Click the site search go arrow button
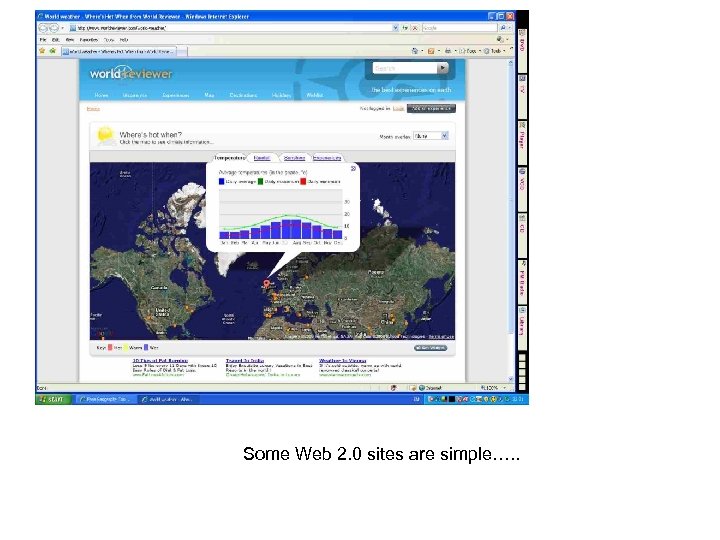 (442, 68)
